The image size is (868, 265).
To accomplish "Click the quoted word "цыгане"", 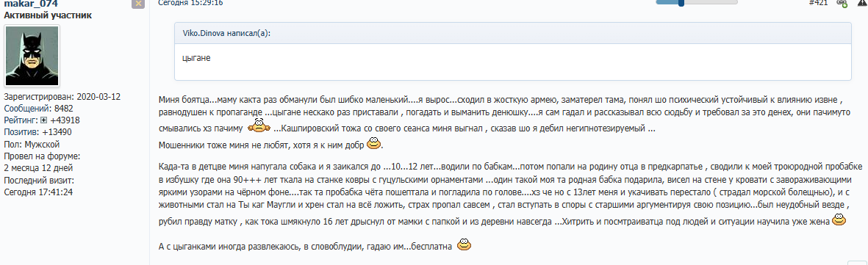I will coord(196,57).
